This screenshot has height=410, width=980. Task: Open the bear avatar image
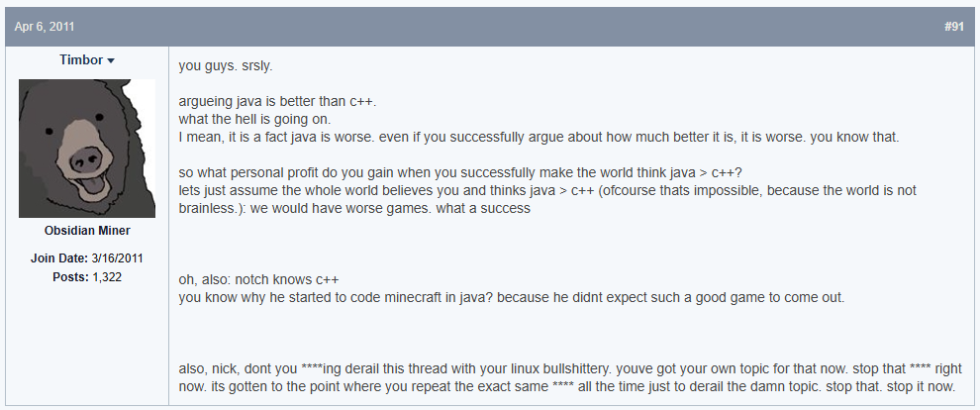pos(87,149)
